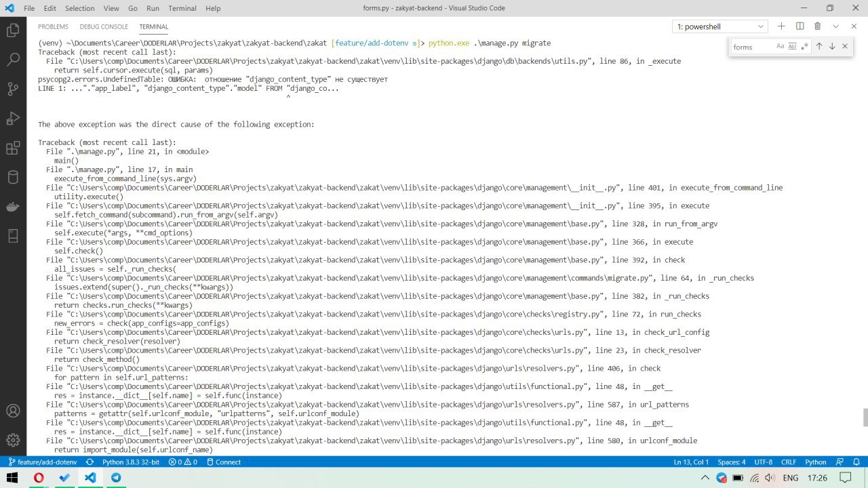
Task: Open the Terminal menu
Action: [182, 8]
